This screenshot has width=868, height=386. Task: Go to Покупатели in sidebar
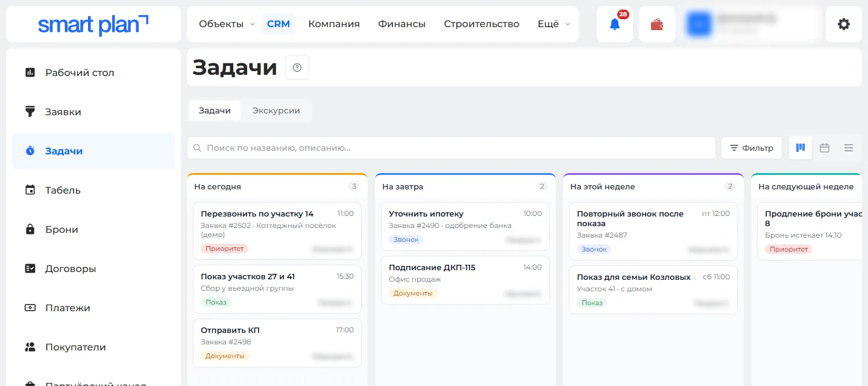click(93, 347)
